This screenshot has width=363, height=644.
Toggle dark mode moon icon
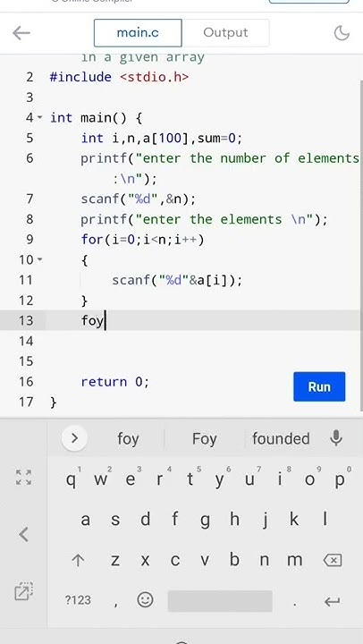coord(342,33)
